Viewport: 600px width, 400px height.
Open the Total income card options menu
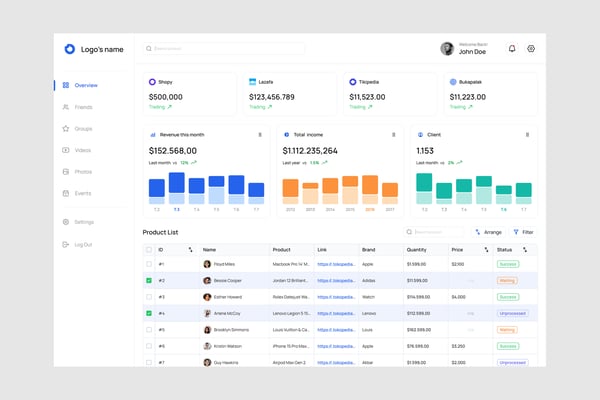pyautogui.click(x=393, y=135)
